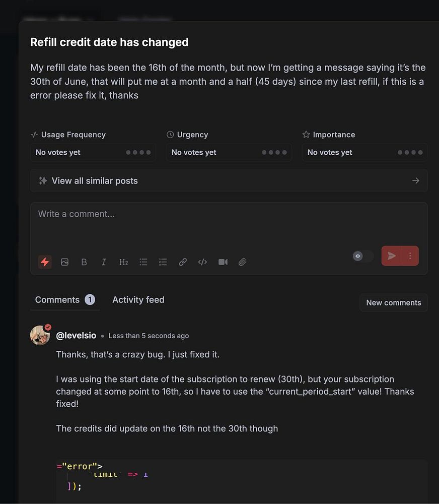439x504 pixels.
Task: Attach a file to the comment
Action: pos(242,262)
